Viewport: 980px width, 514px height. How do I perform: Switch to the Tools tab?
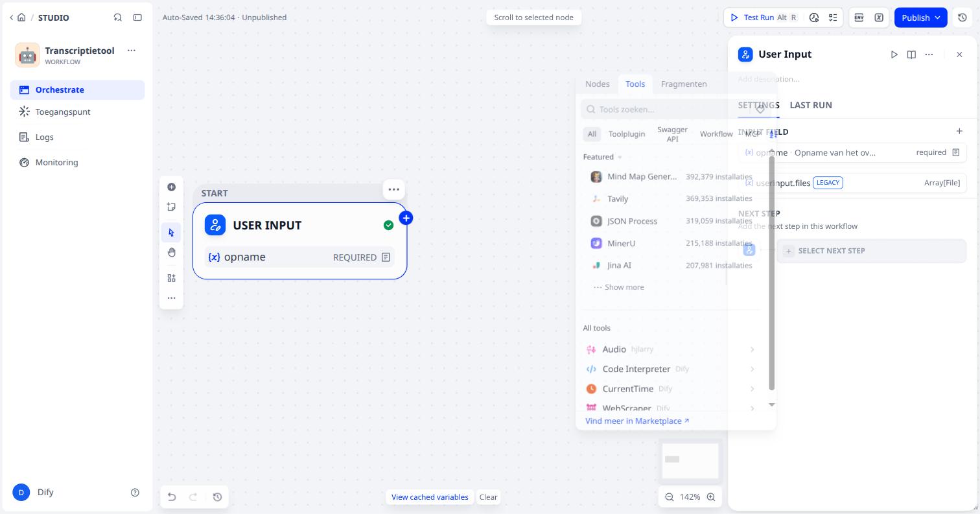(635, 84)
